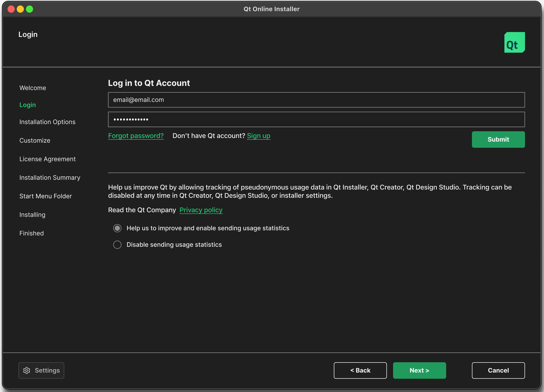Go to Start Menu Folder step
544x392 pixels.
(x=46, y=196)
